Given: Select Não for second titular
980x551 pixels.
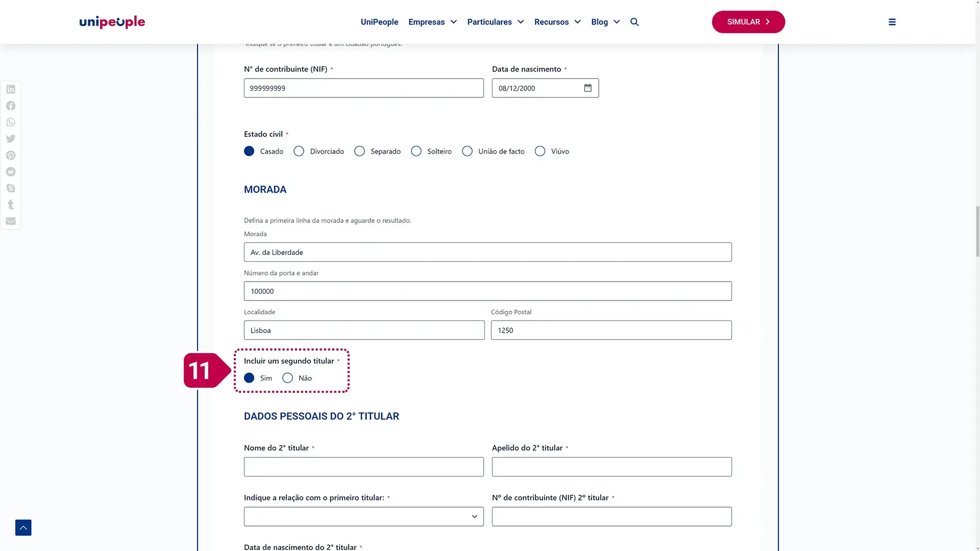Looking at the screenshot, I should click(x=288, y=378).
